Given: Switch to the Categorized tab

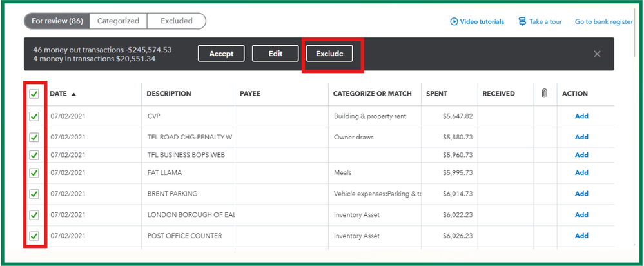Looking at the screenshot, I should click(x=118, y=21).
